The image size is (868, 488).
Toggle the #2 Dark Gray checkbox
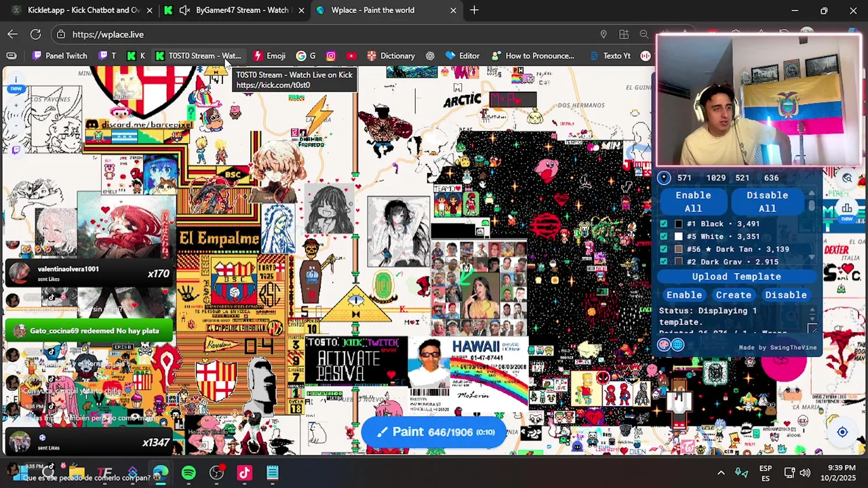pyautogui.click(x=664, y=262)
